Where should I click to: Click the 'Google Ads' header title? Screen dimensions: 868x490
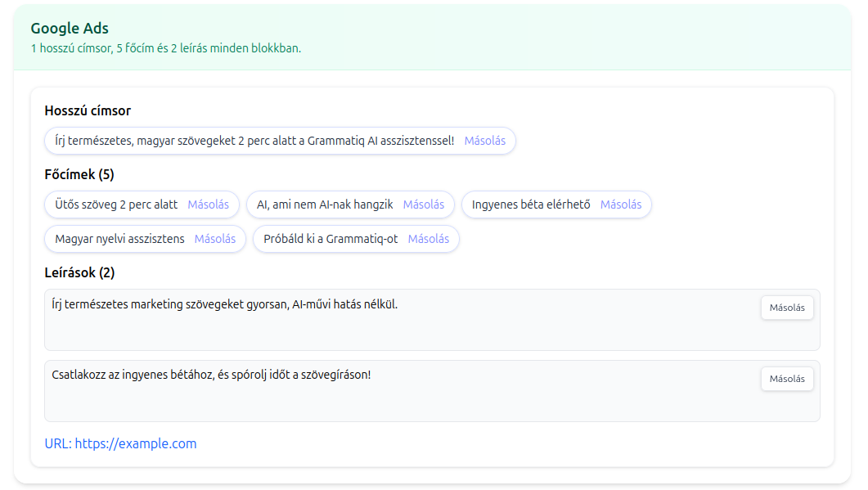pyautogui.click(x=69, y=27)
